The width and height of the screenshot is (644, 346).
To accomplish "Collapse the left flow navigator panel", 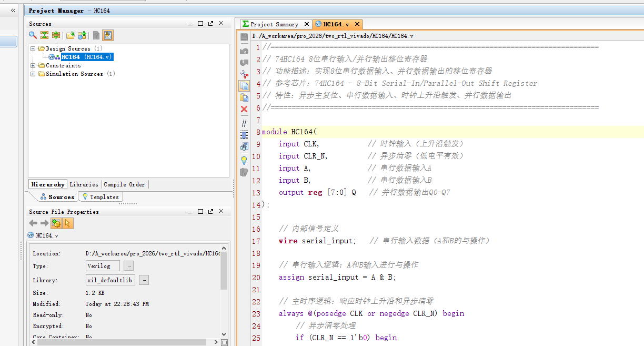I will (13, 10).
